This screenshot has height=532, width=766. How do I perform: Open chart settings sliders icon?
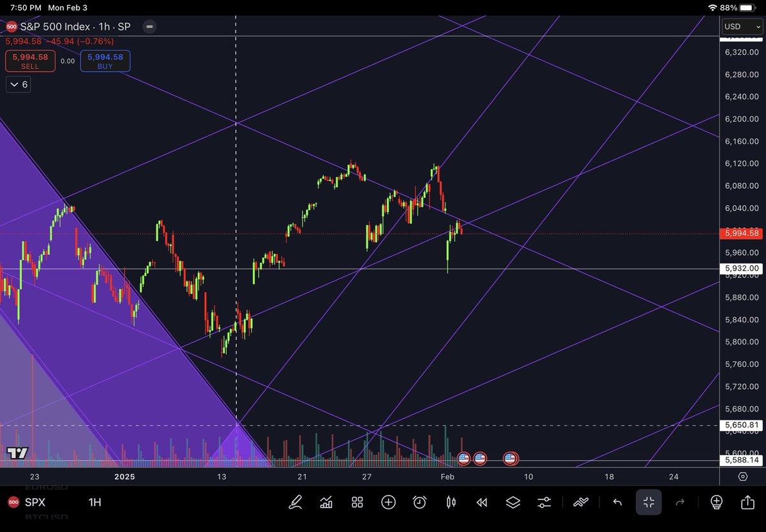point(544,502)
